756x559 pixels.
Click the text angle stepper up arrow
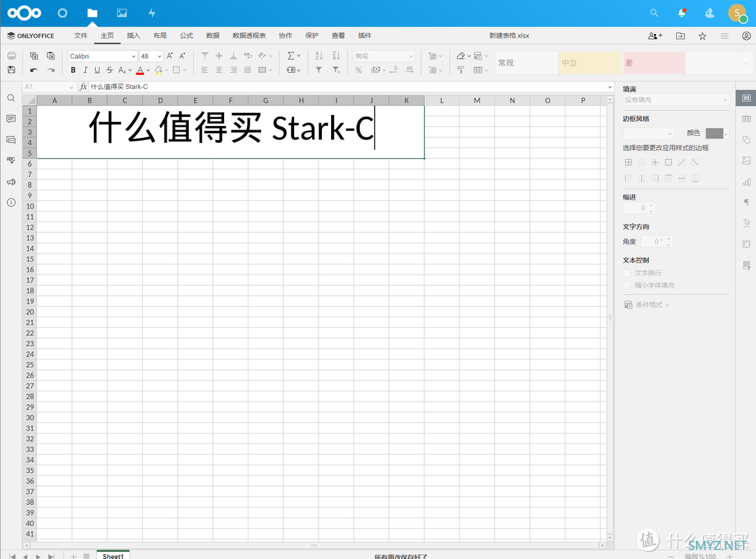tap(668, 239)
